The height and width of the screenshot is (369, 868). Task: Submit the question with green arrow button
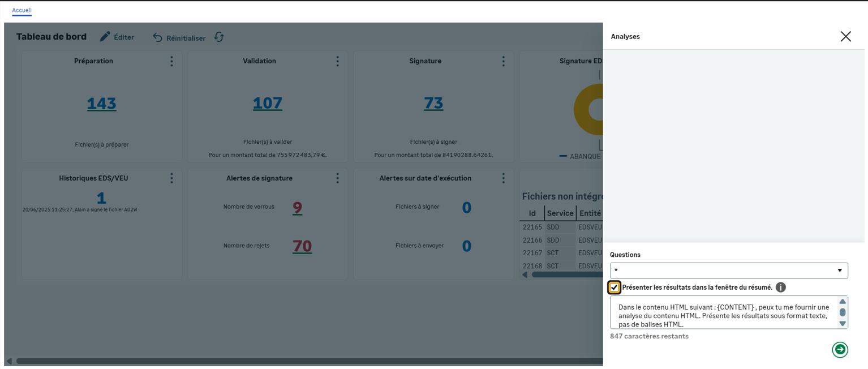point(840,350)
